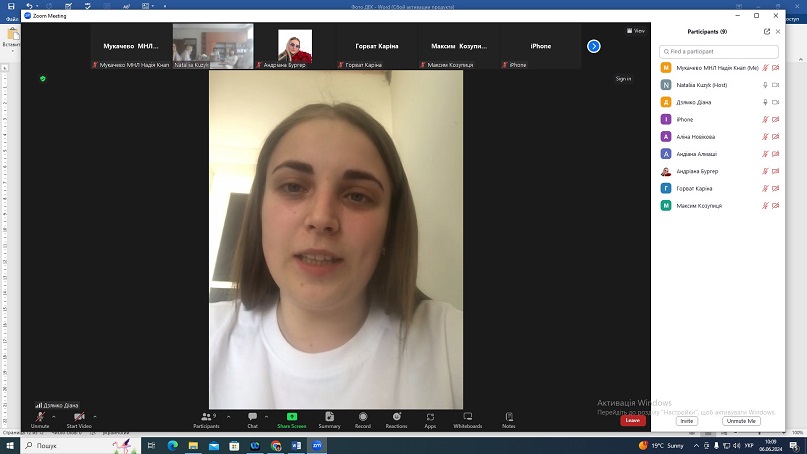The width and height of the screenshot is (807, 454).
Task: Open the Reactions menu
Action: 396,420
